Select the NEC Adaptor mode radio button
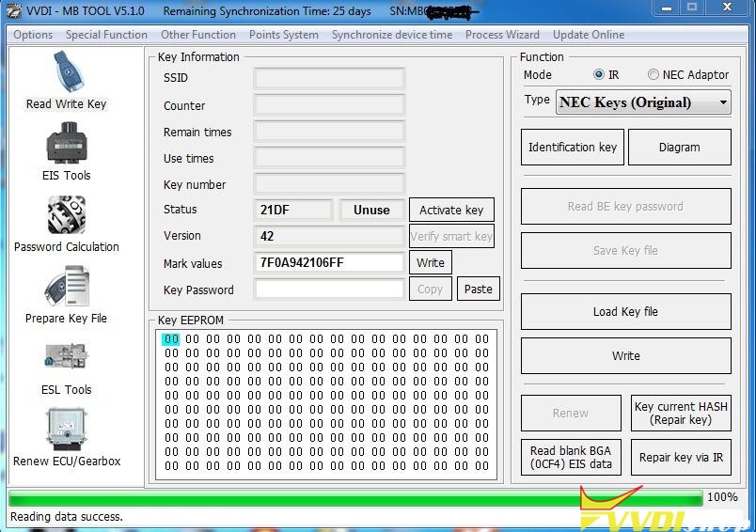The width and height of the screenshot is (756, 532). [x=653, y=74]
